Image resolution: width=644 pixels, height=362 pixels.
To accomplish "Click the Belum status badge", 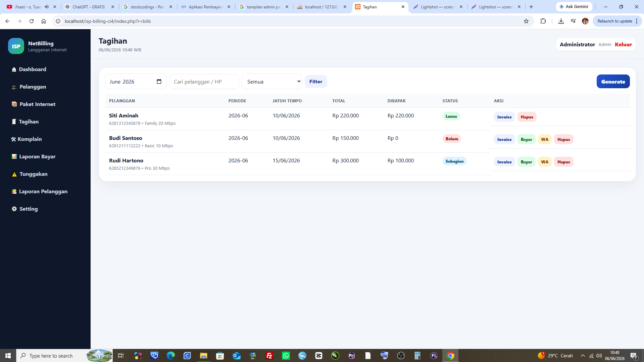I will click(x=452, y=139).
